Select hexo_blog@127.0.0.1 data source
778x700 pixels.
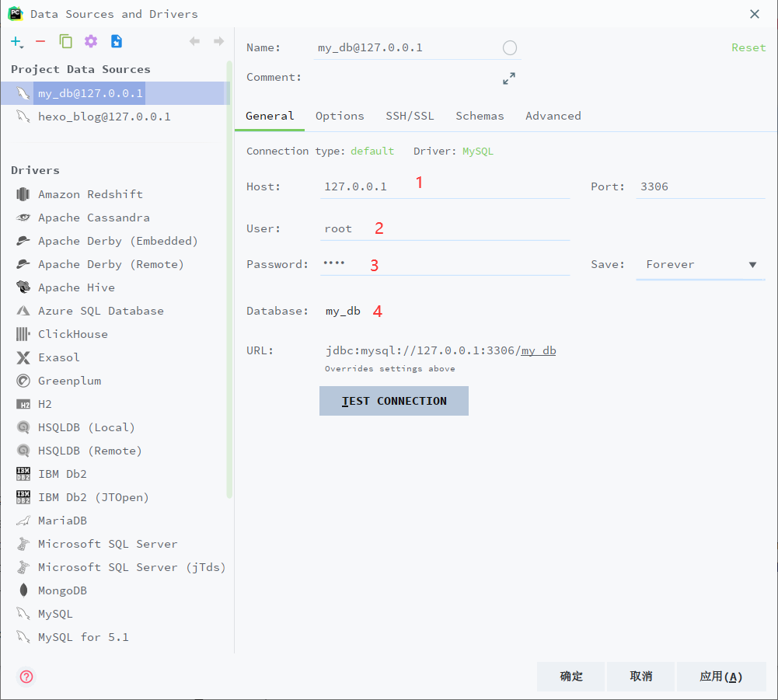(x=114, y=117)
